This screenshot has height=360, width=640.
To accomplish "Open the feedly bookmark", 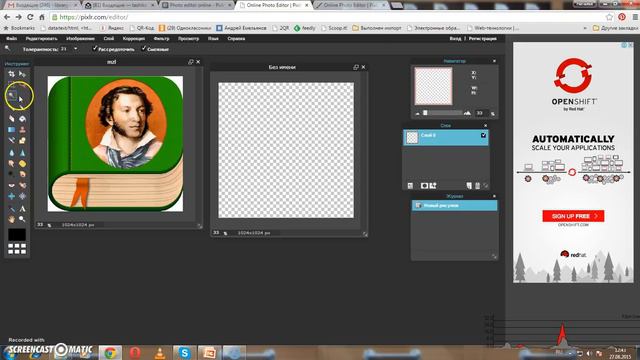I will [x=304, y=28].
